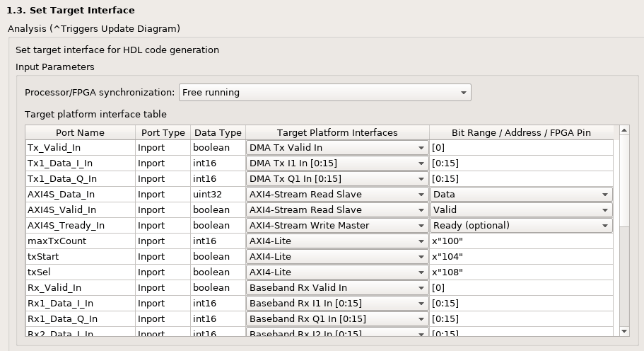The height and width of the screenshot is (351, 644).
Task: Open the Ready (optional) dropdown
Action: coord(521,226)
